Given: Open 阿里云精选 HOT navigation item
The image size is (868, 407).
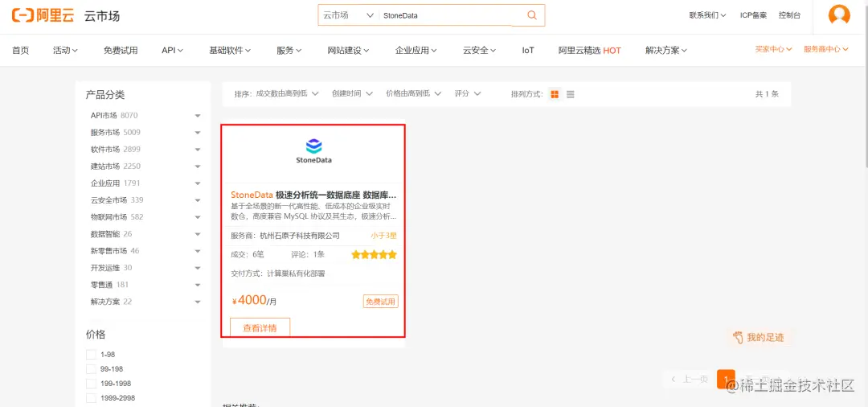Looking at the screenshot, I should 590,51.
